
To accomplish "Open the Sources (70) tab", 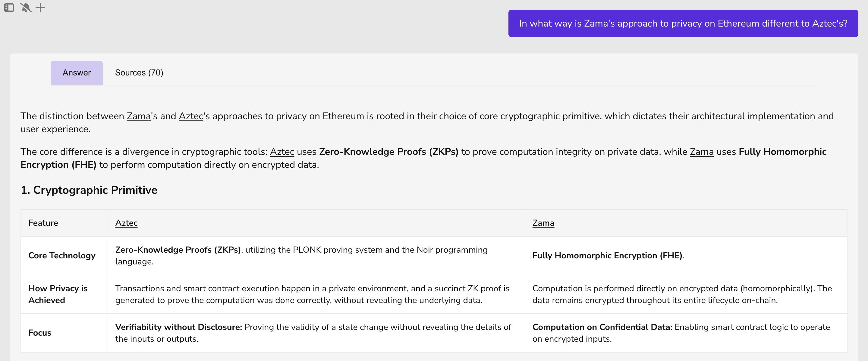I will coord(139,72).
